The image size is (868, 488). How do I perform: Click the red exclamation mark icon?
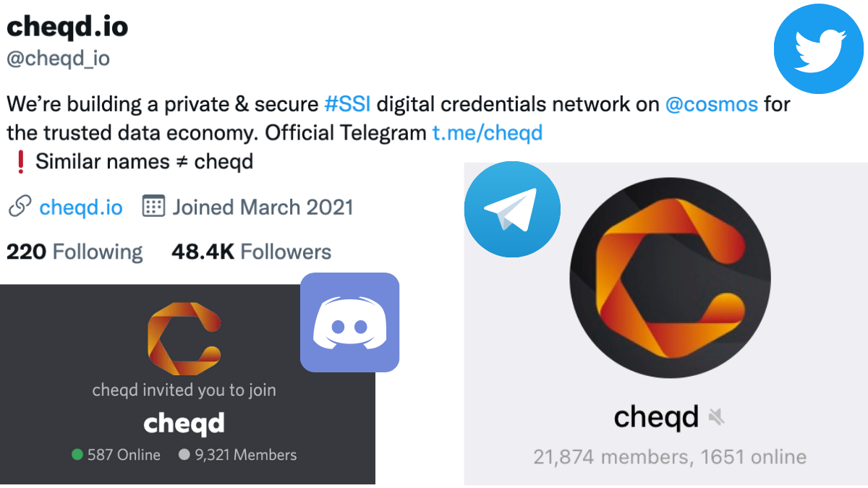[20, 161]
